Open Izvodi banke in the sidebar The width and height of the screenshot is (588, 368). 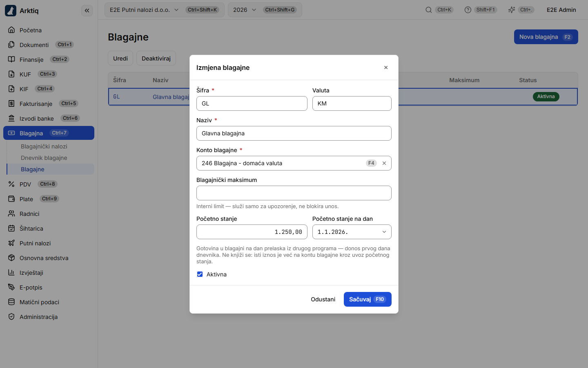(49, 118)
